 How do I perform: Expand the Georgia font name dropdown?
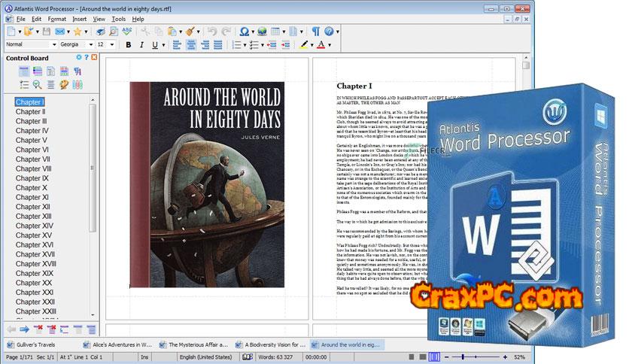[91, 45]
